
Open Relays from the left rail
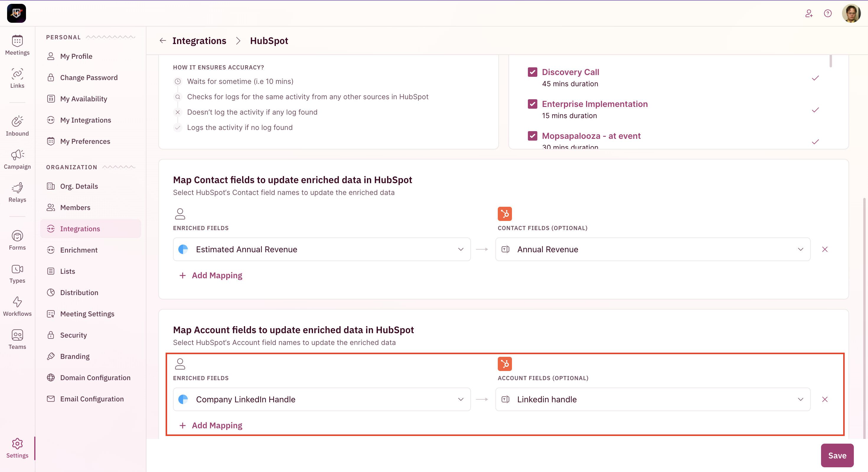point(17,192)
